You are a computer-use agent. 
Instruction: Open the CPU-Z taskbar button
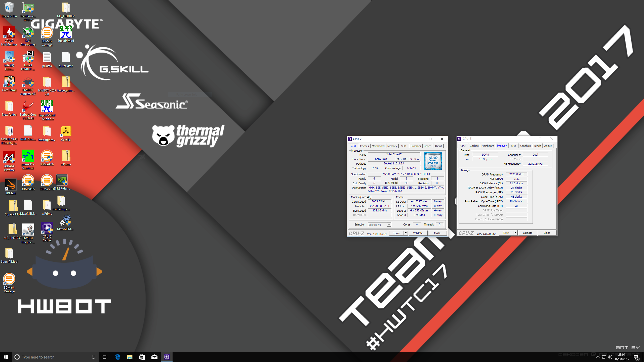click(x=167, y=357)
